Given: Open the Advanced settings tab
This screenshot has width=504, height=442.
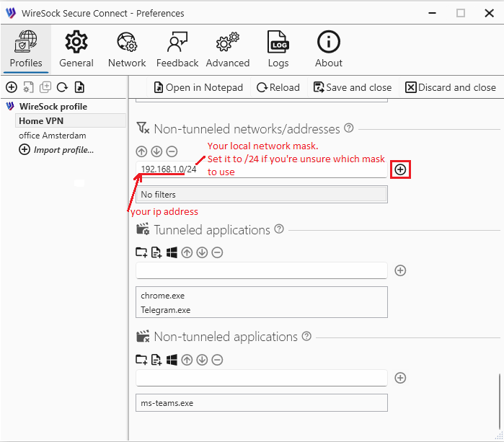Looking at the screenshot, I should 228,49.
